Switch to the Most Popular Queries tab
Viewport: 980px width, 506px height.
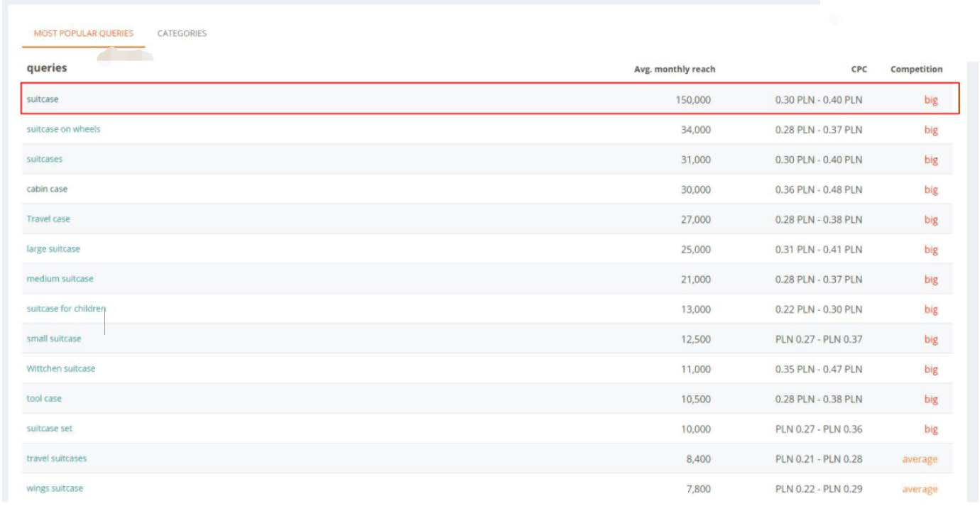tap(84, 33)
